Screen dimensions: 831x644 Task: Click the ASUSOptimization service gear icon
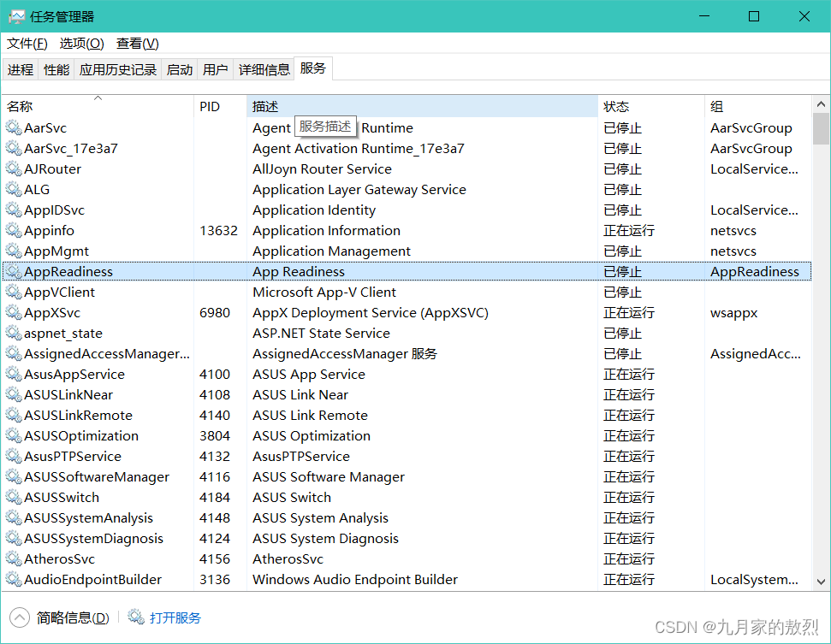click(14, 436)
